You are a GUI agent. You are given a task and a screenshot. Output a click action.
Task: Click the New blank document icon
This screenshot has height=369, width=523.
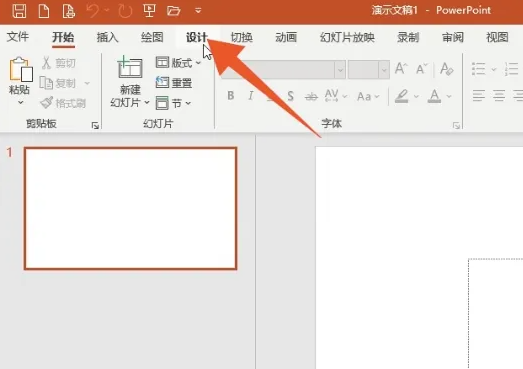[44, 11]
